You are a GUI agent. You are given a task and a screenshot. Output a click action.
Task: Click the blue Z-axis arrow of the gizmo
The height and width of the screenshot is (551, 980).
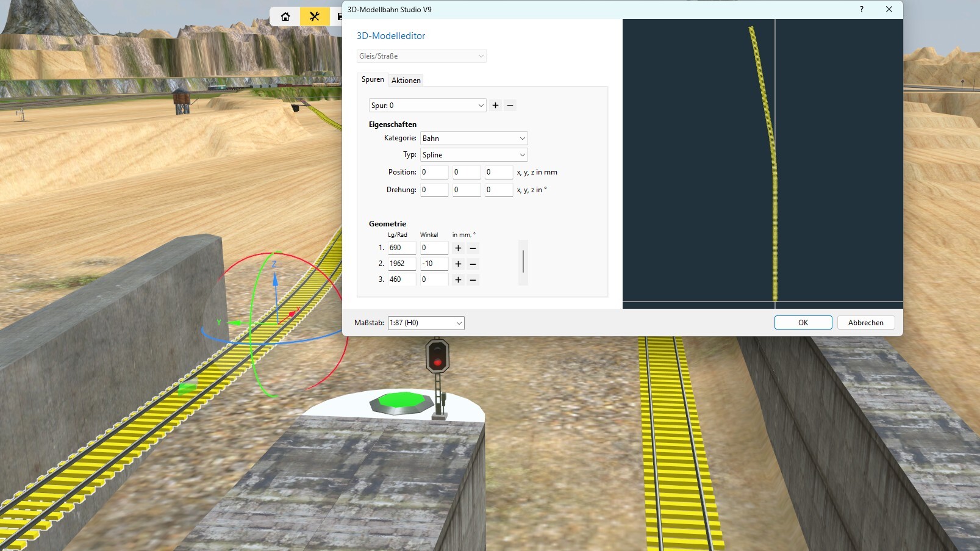[x=275, y=279]
